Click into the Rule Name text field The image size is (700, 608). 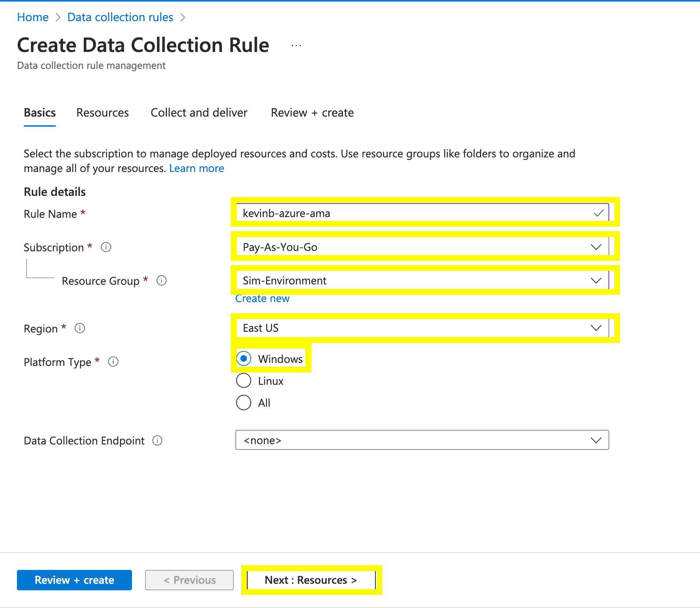click(x=415, y=213)
